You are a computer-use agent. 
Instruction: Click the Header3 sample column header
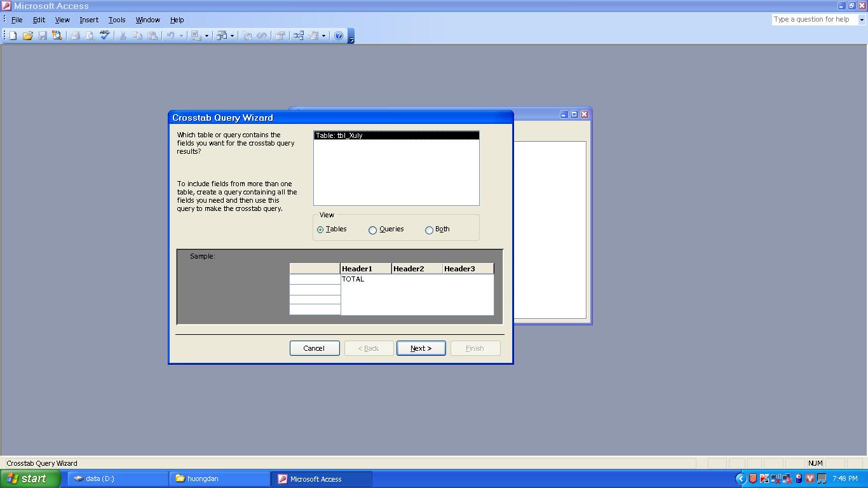(x=468, y=269)
